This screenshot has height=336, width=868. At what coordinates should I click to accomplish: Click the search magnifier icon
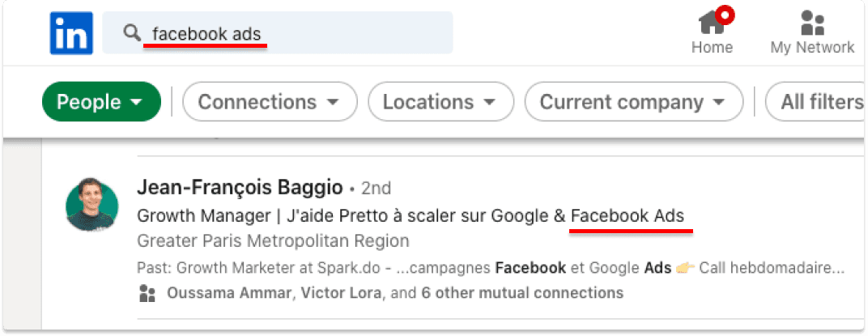click(132, 33)
